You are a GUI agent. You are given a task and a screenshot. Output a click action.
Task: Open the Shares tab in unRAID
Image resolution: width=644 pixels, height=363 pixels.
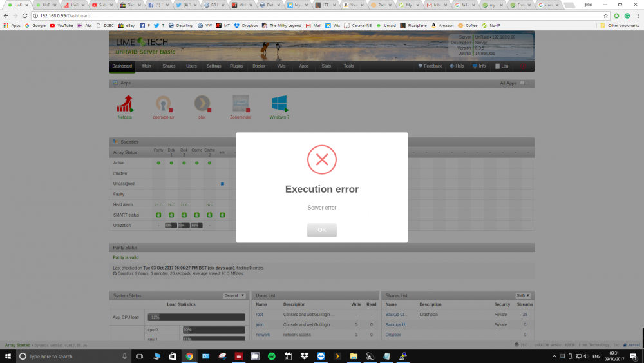coord(169,66)
